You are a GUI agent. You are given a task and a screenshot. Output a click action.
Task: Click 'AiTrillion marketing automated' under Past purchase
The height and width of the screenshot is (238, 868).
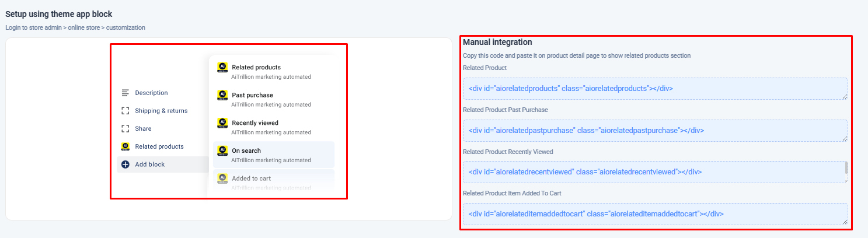pyautogui.click(x=271, y=105)
